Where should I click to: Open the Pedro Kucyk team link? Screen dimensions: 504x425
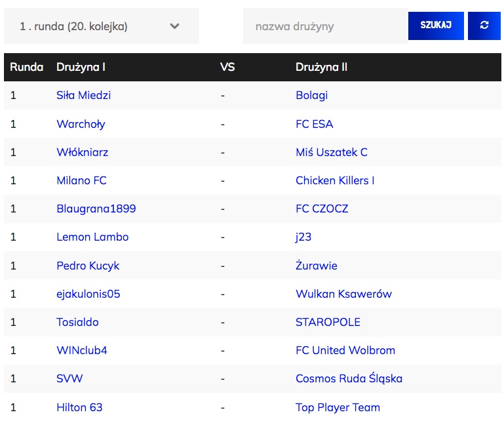tap(88, 266)
